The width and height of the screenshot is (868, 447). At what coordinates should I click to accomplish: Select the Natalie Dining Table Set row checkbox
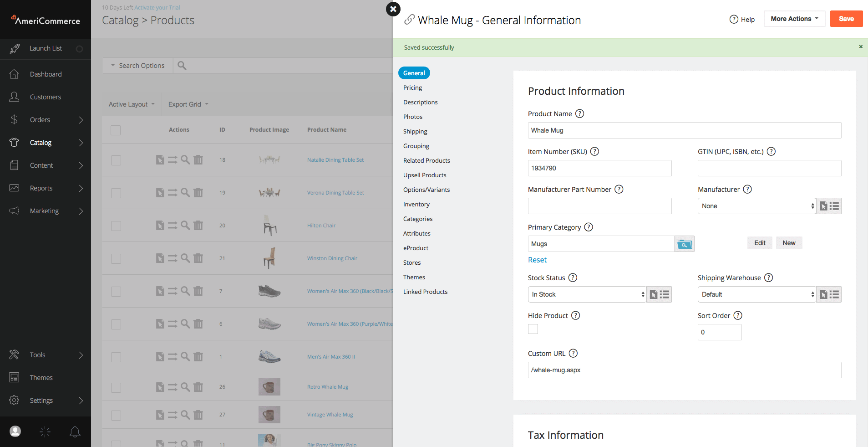click(116, 160)
